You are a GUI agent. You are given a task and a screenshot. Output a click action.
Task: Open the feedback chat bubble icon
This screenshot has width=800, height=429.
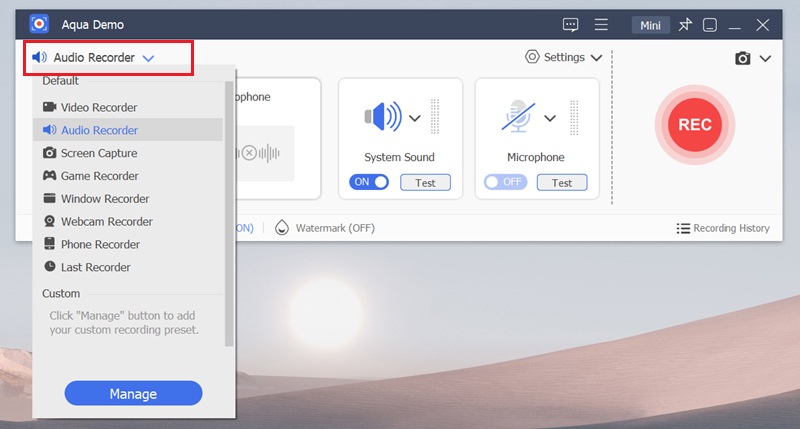pyautogui.click(x=570, y=24)
